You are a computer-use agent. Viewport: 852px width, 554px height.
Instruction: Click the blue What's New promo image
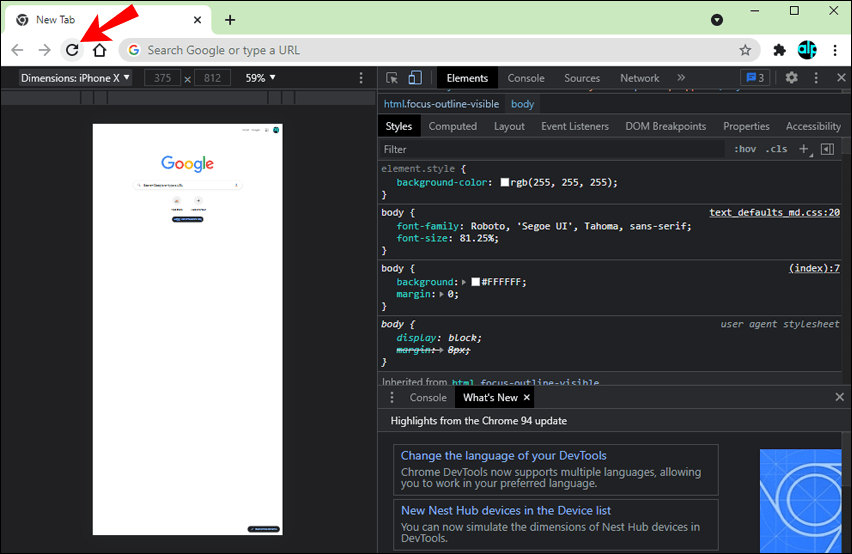(x=800, y=501)
